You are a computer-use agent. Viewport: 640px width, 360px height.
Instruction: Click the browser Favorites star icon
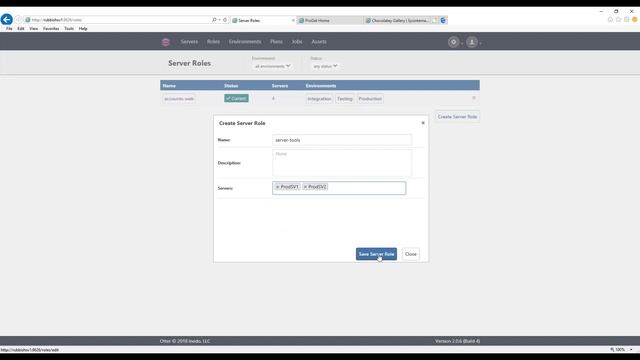click(x=618, y=20)
